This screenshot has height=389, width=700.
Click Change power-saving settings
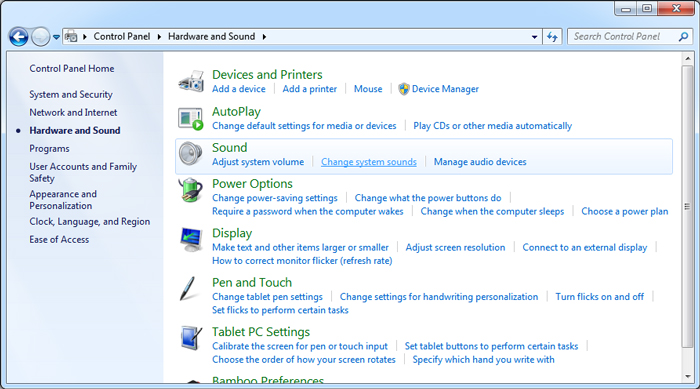[x=275, y=198]
